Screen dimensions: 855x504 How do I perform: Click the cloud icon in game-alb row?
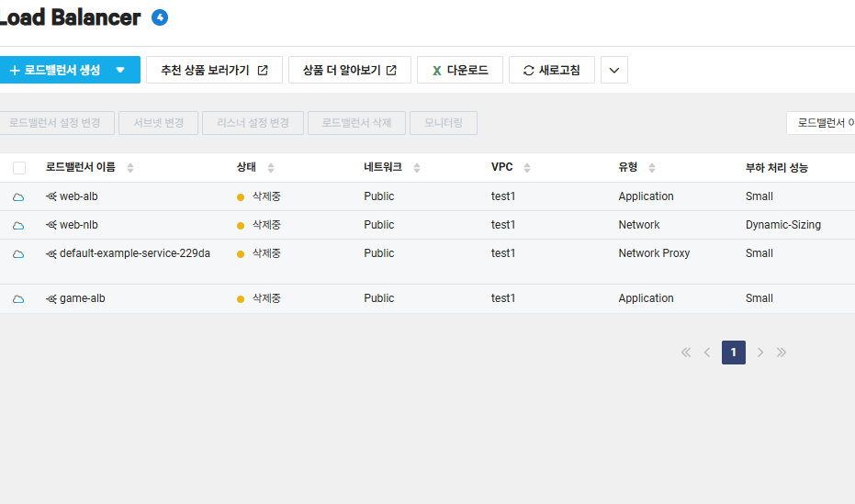[x=18, y=298]
